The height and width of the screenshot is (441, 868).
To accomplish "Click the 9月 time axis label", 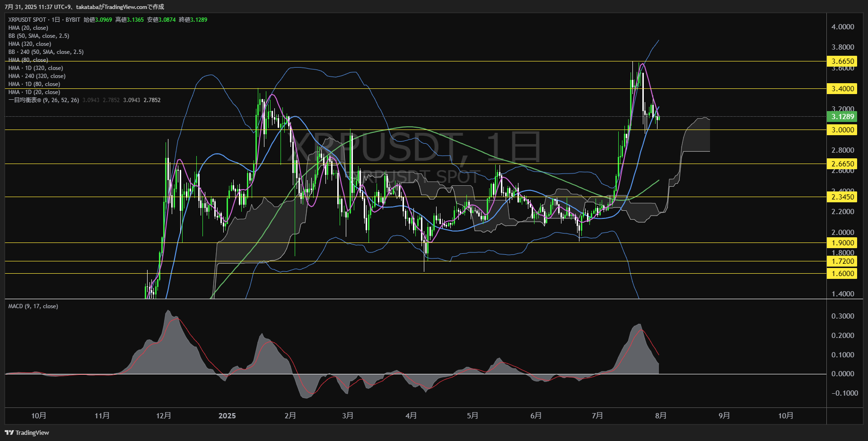I will [724, 415].
